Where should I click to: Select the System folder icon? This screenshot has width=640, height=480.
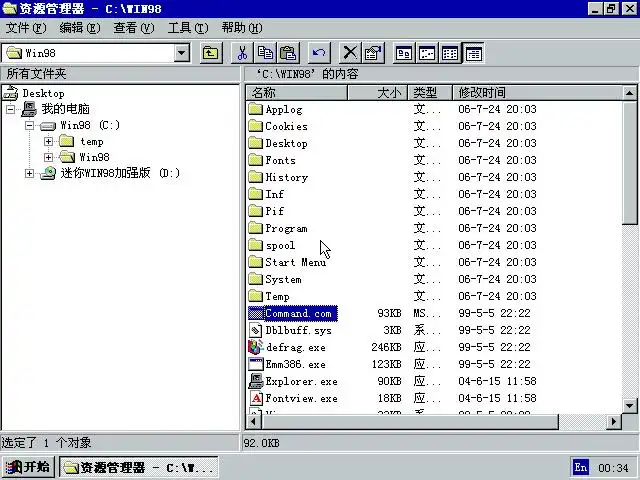256,279
